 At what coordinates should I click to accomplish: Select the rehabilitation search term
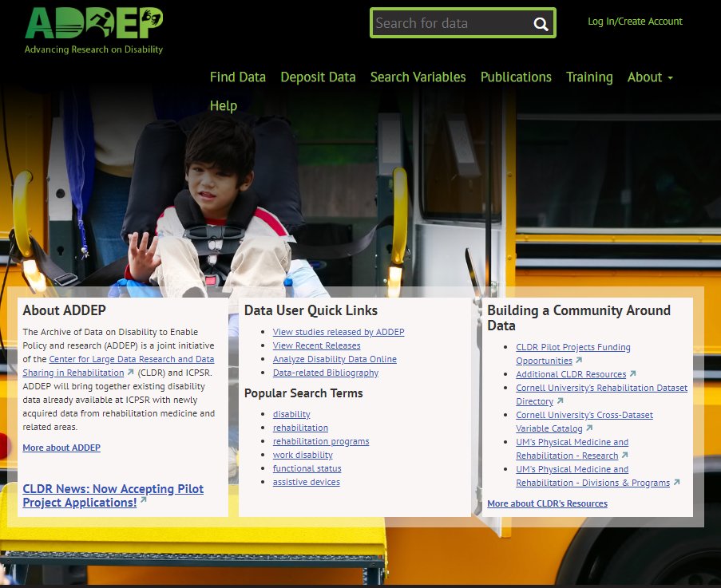point(300,428)
